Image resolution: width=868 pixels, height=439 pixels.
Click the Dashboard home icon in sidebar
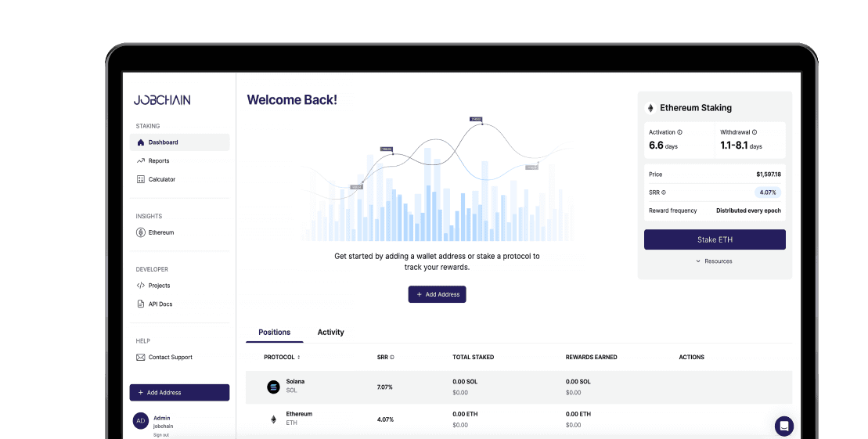[141, 142]
